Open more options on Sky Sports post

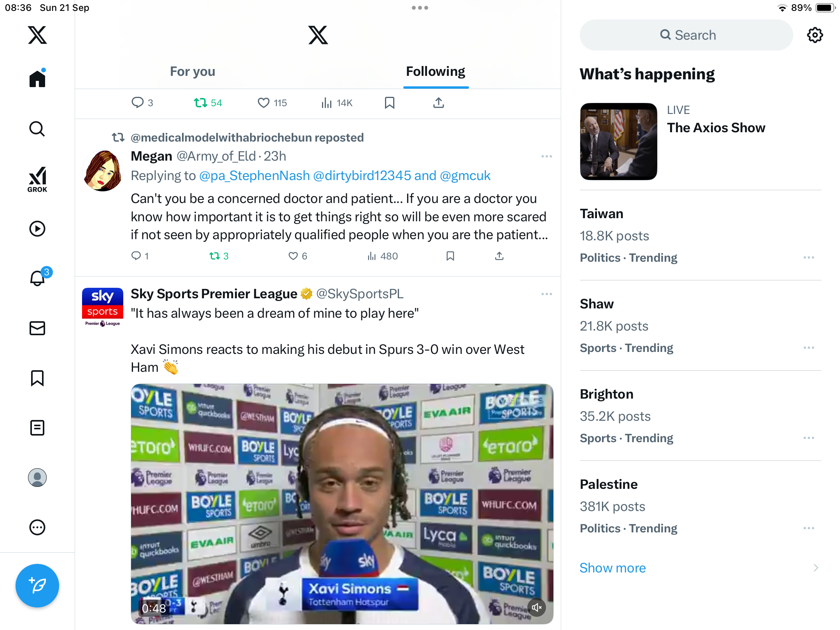pyautogui.click(x=546, y=294)
